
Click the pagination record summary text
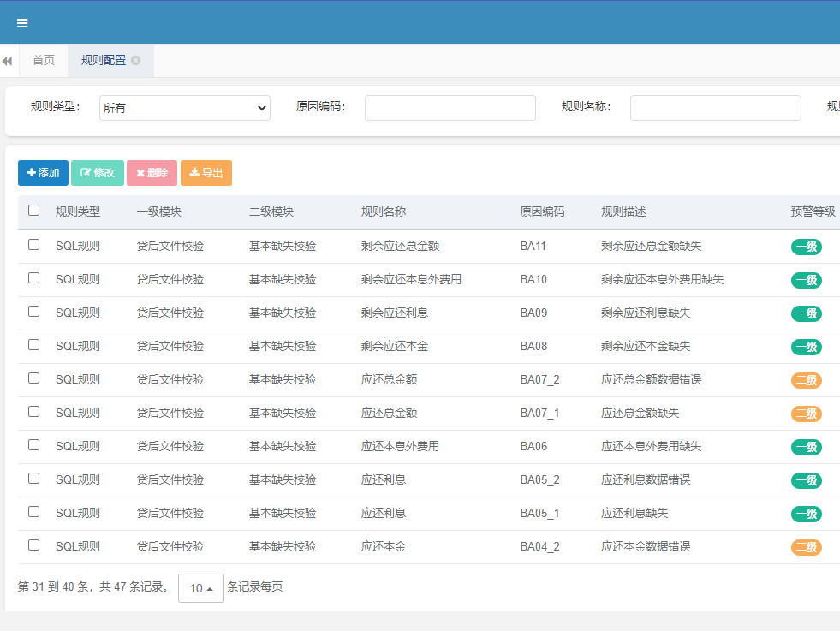coord(93,587)
